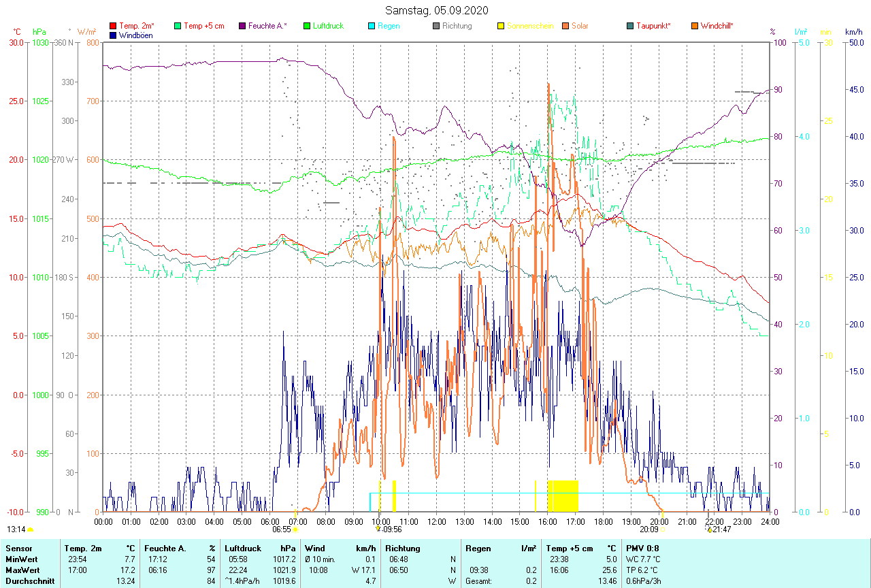The height and width of the screenshot is (588, 871).
Task: Click the red Temp. 2m legend swatch
Action: click(113, 27)
